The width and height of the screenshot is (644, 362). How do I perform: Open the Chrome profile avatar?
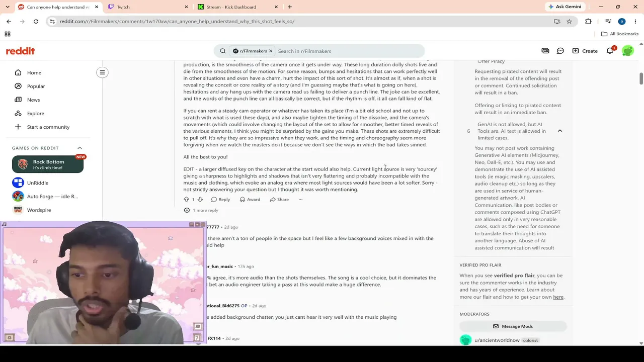click(622, 21)
